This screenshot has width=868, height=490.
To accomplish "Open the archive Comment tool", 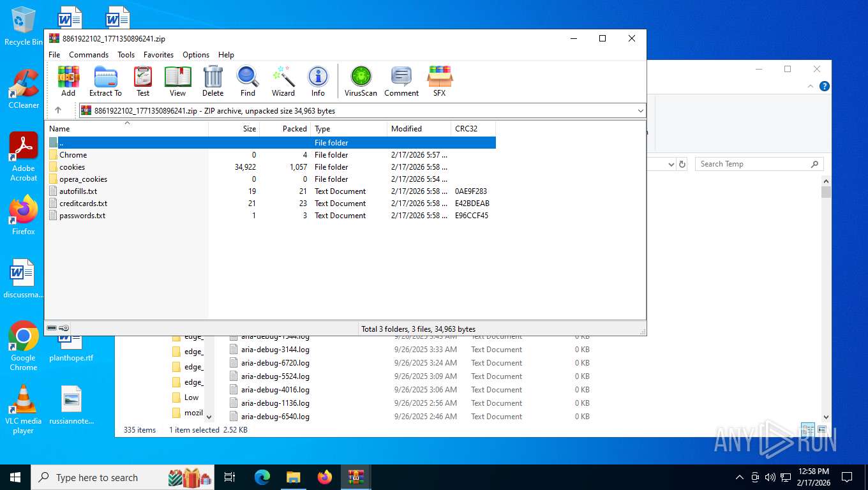I will pos(401,81).
